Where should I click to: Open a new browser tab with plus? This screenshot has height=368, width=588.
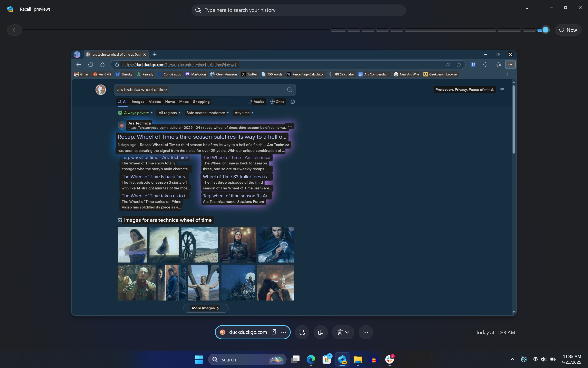(155, 55)
